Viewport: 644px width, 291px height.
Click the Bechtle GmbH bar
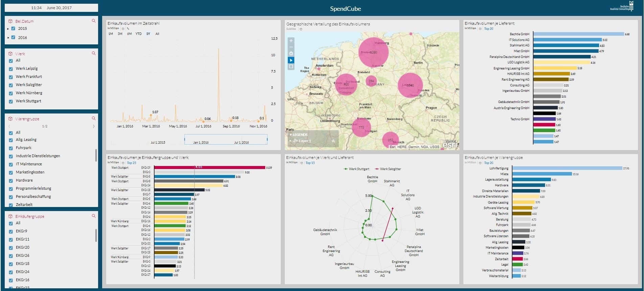tap(579, 34)
